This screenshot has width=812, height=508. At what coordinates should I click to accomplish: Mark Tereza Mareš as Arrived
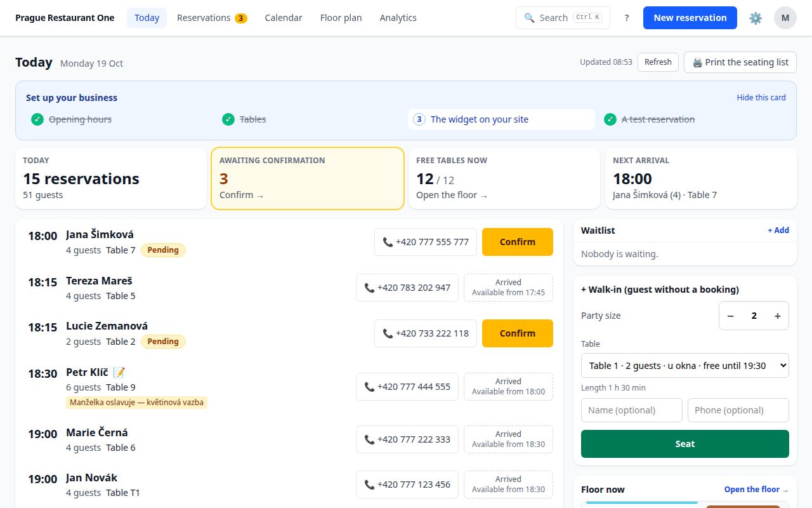pyautogui.click(x=508, y=288)
